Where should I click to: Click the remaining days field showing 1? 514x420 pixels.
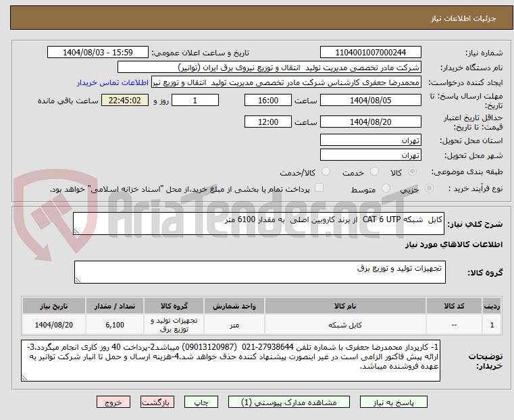click(195, 100)
